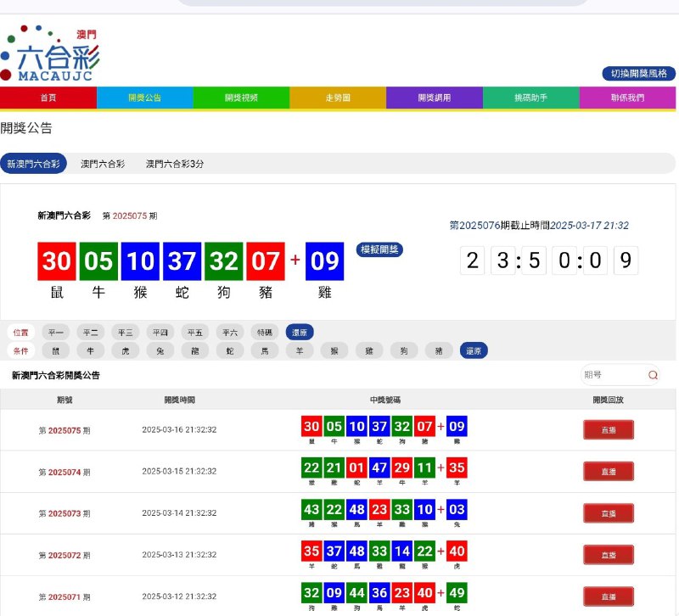The image size is (679, 616).
Task: Toggle the 蛇 zodiac condition filter
Action: (230, 350)
